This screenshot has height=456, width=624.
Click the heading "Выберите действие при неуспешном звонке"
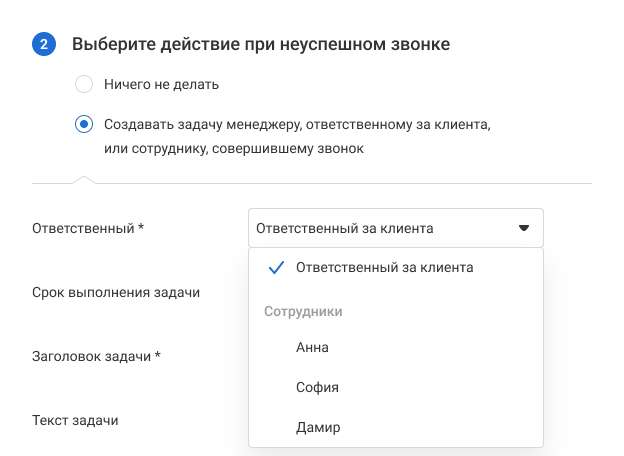coord(260,44)
